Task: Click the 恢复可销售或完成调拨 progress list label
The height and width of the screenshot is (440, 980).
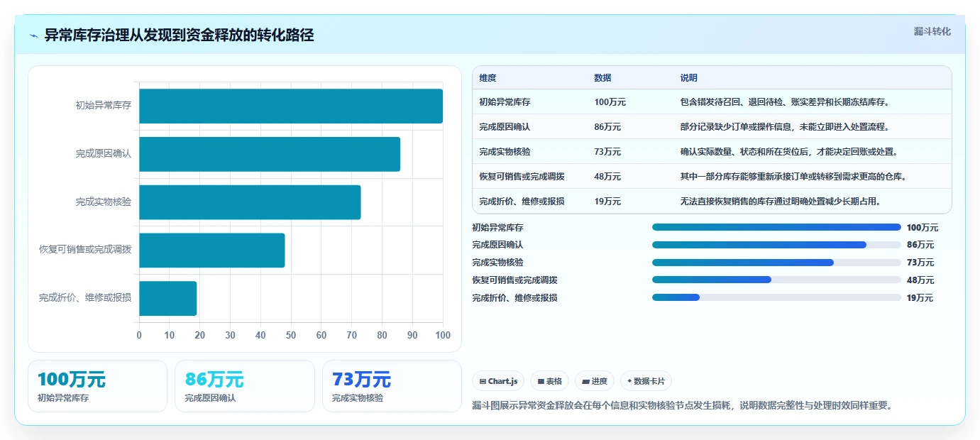Action: coord(514,280)
